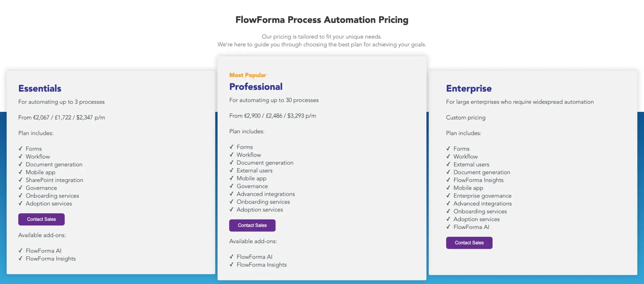
Task: Click the Professional plan heading
Action: click(256, 86)
